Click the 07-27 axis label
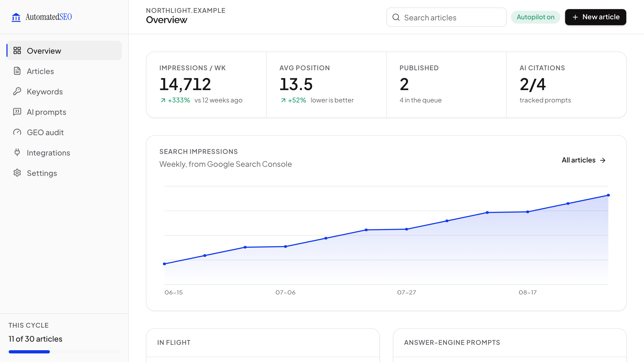This screenshot has height=362, width=644. tap(407, 292)
